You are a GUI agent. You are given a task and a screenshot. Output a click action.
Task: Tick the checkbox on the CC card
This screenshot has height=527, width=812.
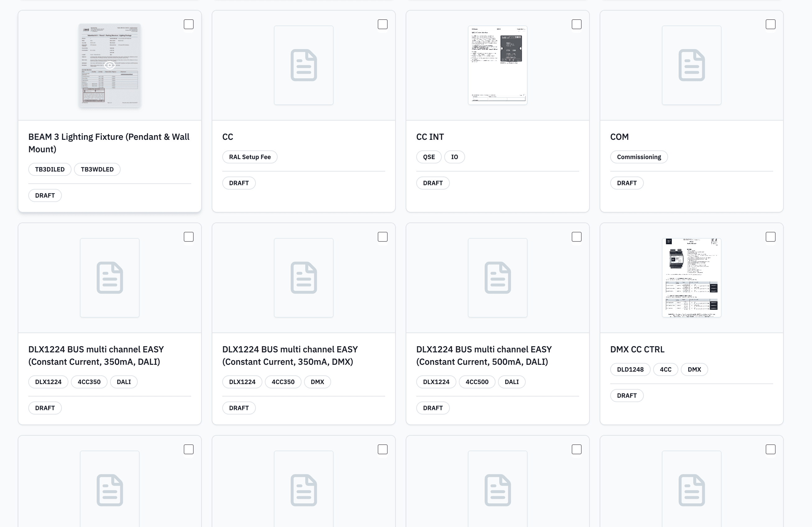(x=382, y=24)
